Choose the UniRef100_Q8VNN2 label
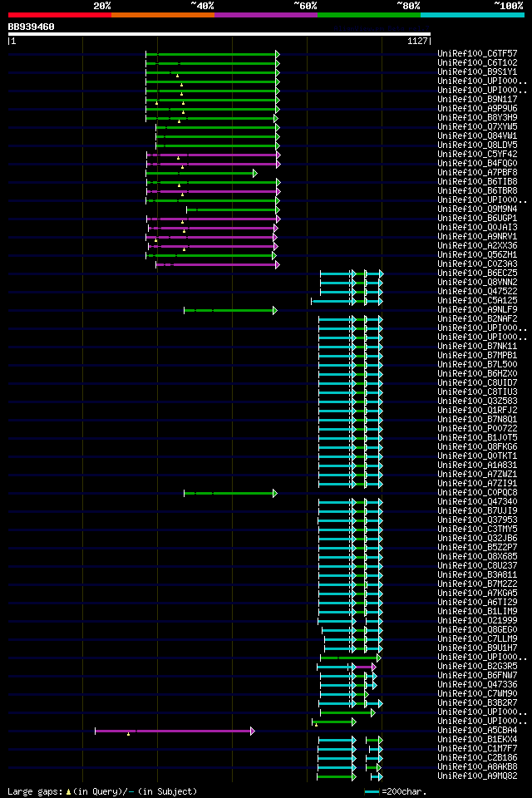532x798 pixels. click(x=477, y=283)
